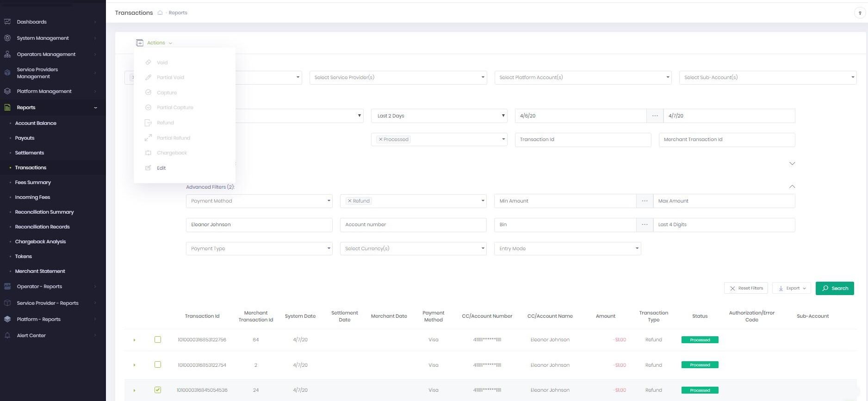This screenshot has width=868, height=401.
Task: Collapse the Advanced Filters section
Action: [792, 187]
